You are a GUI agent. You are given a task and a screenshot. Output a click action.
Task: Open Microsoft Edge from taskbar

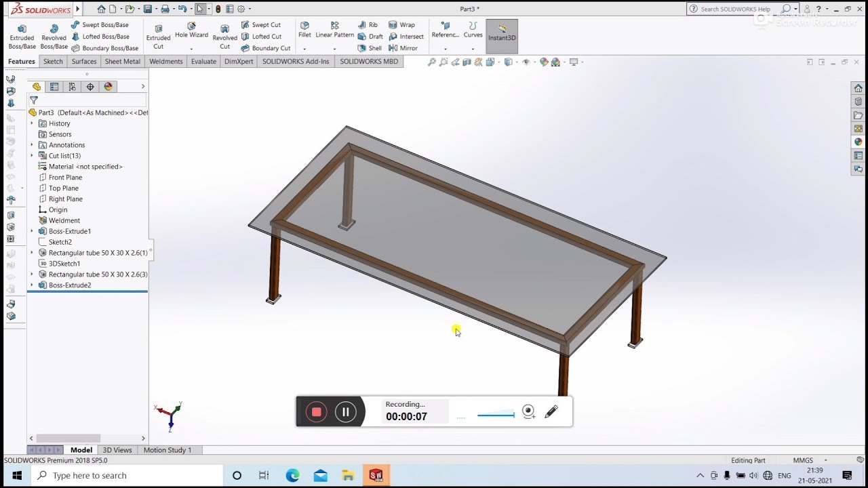292,475
